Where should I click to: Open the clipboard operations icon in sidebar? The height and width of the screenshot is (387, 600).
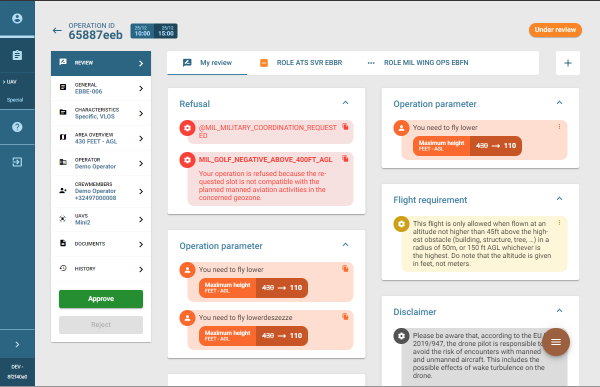pos(17,55)
